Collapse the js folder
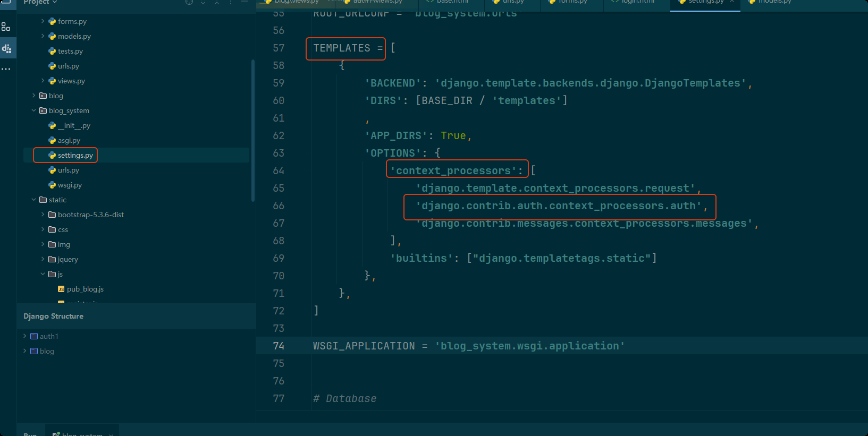The height and width of the screenshot is (436, 868). click(43, 274)
